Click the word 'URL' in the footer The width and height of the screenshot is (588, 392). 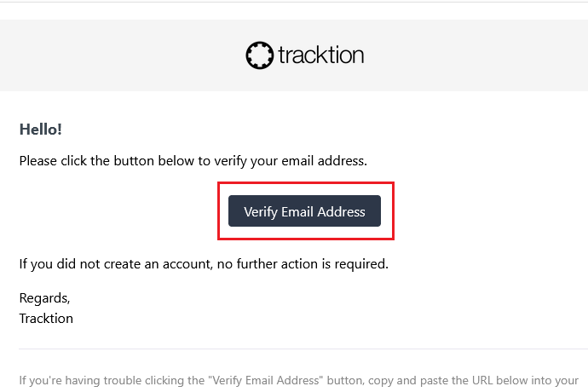point(462,380)
